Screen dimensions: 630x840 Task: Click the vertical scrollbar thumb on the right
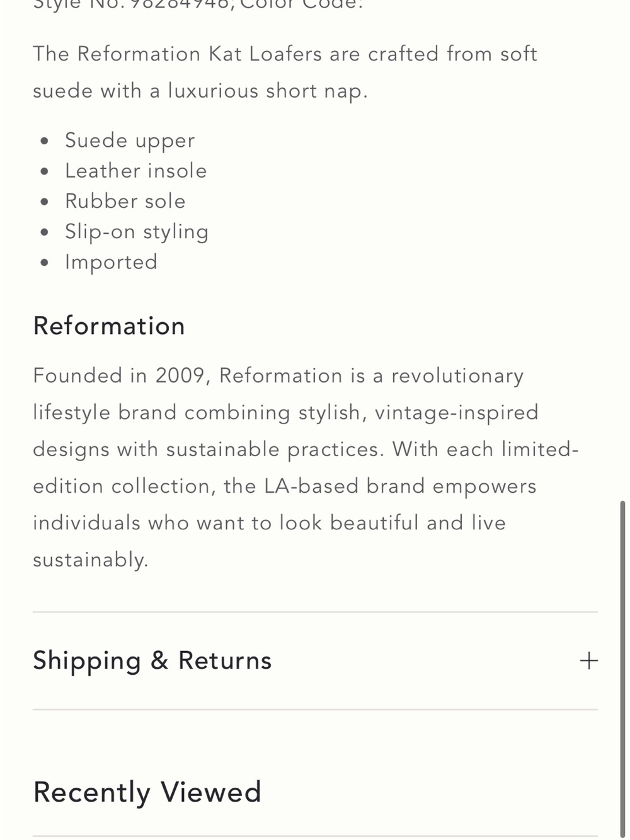(x=622, y=668)
